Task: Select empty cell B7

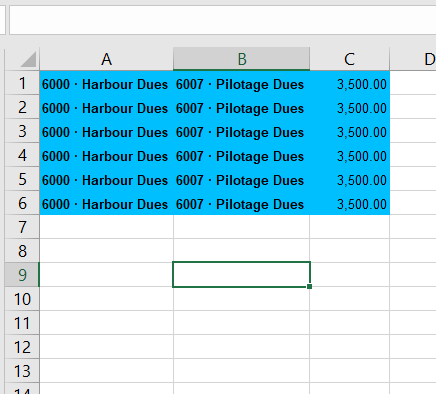Action: click(241, 227)
